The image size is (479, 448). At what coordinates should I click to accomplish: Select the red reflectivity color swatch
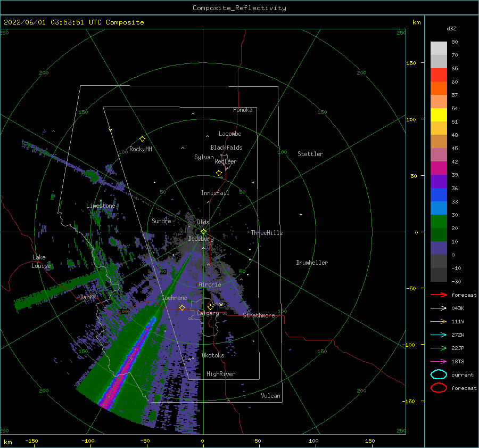(439, 75)
